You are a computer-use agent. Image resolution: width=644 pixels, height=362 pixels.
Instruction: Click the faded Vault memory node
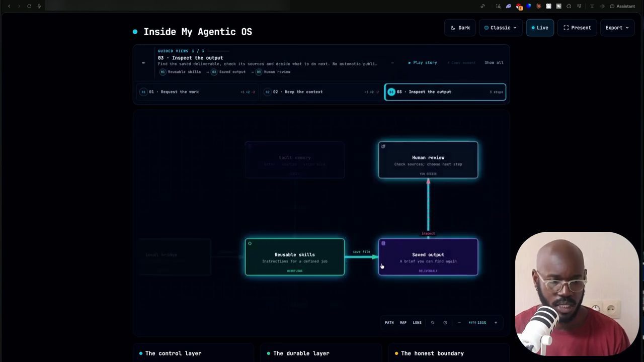click(295, 160)
